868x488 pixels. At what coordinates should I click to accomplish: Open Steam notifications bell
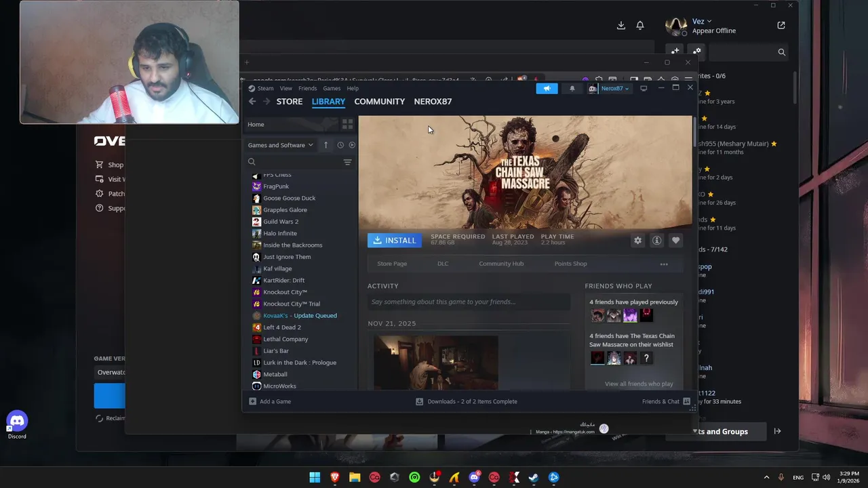pos(572,88)
